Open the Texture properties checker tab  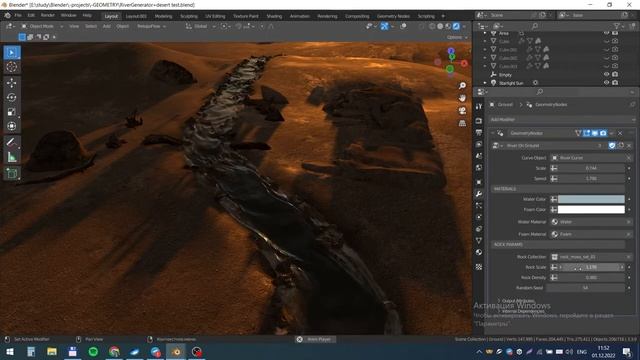pos(479,267)
